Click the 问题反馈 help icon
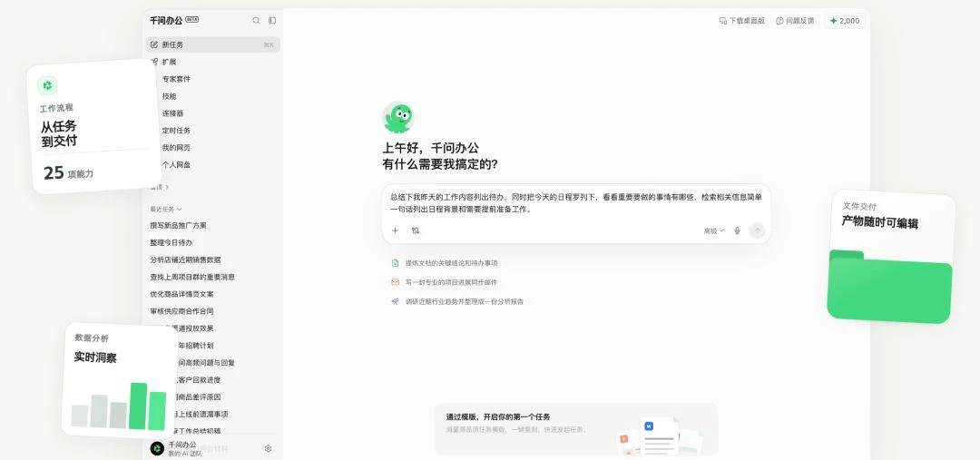 click(x=779, y=21)
